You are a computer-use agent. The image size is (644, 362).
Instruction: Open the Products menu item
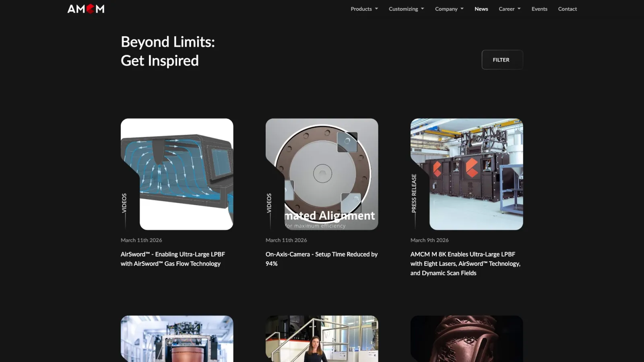coord(361,9)
